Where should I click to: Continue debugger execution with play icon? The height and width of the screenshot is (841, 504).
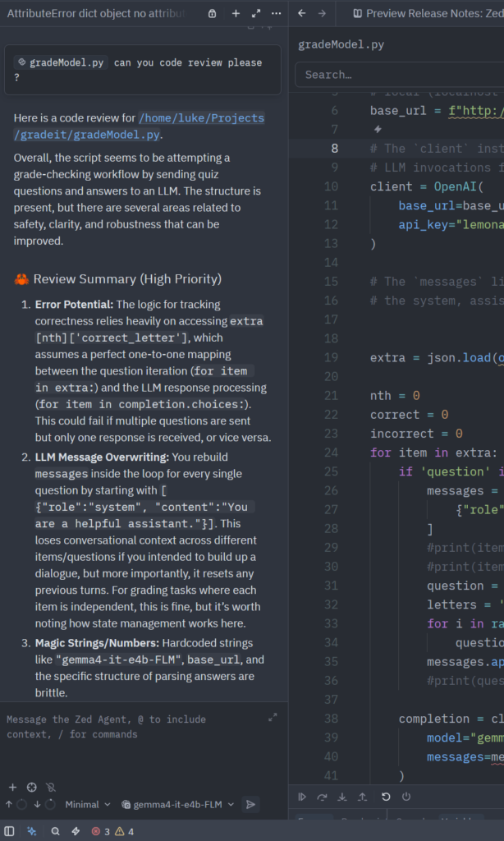click(x=302, y=797)
